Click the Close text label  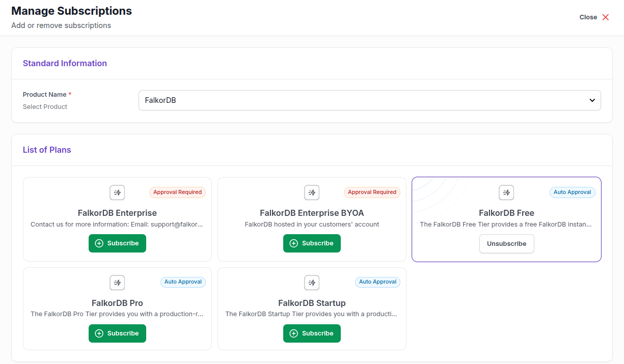(588, 17)
